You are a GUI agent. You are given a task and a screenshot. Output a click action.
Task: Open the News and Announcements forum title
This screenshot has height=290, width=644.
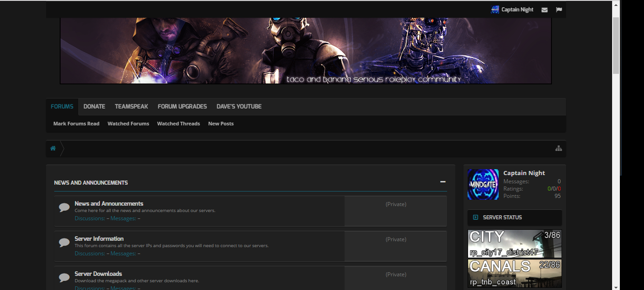pyautogui.click(x=109, y=203)
